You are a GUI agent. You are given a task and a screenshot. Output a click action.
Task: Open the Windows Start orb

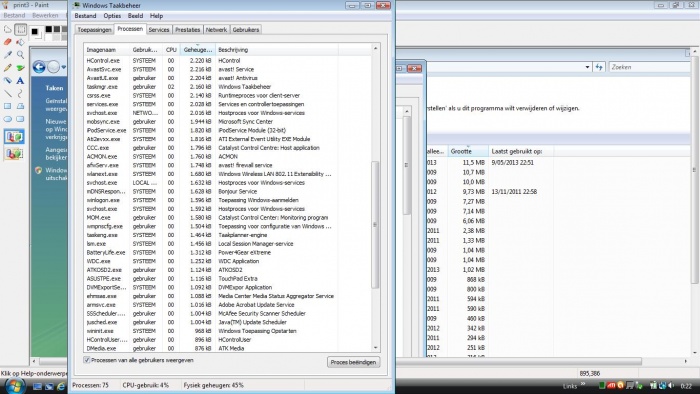[x=15, y=386]
